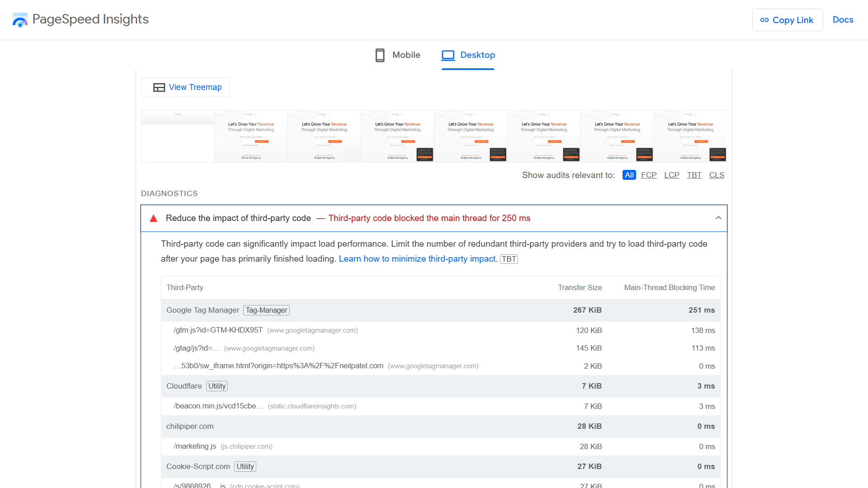
Task: Click the chilipiper.com group row
Action: tap(440, 426)
